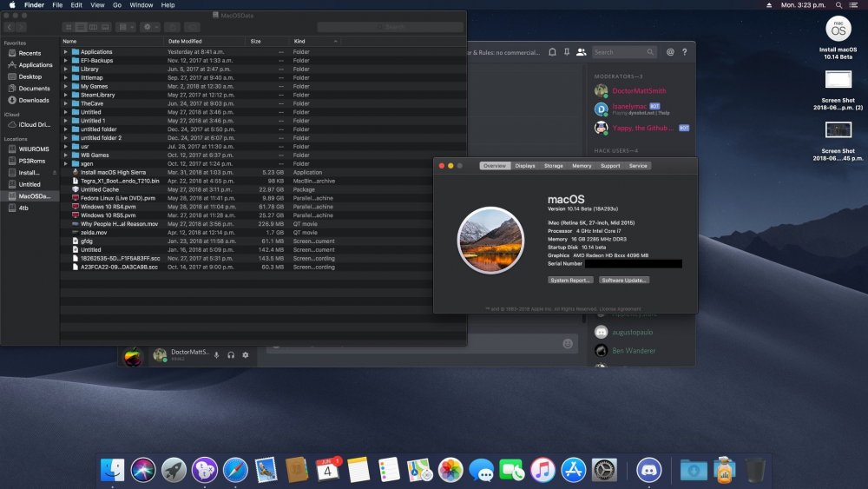This screenshot has height=489, width=868.
Task: Open System Preferences gear in dock
Action: (x=604, y=470)
